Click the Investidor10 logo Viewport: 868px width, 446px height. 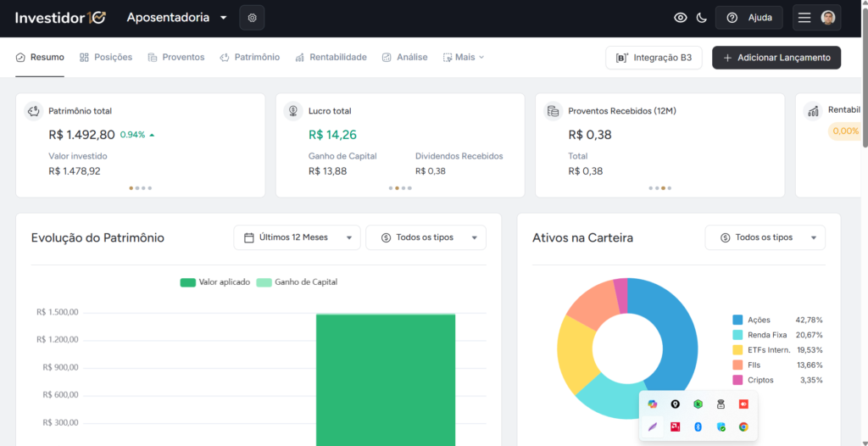60,18
